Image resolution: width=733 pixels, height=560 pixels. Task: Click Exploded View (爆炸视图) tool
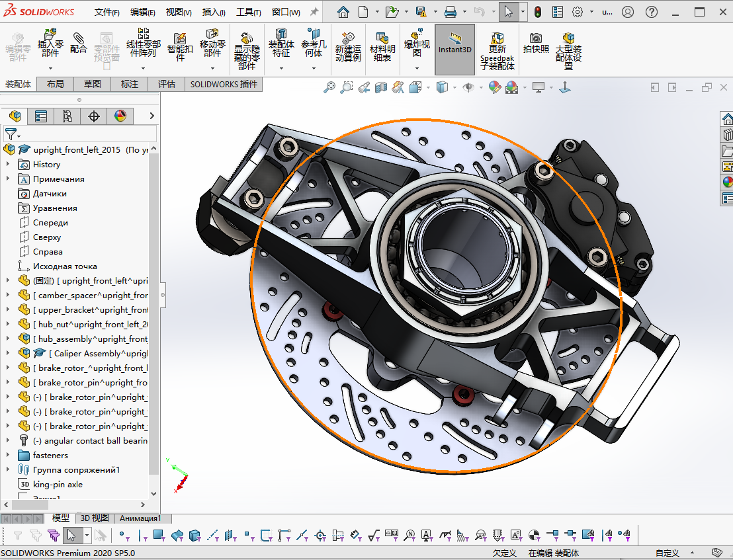click(x=417, y=43)
